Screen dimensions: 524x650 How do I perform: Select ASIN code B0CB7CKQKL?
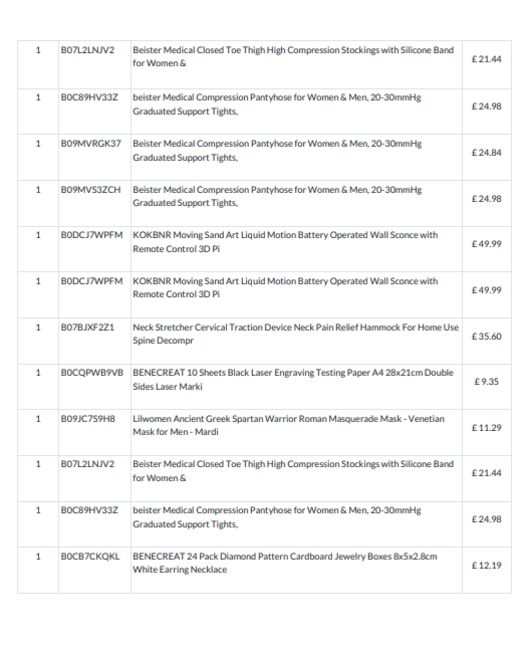click(90, 556)
